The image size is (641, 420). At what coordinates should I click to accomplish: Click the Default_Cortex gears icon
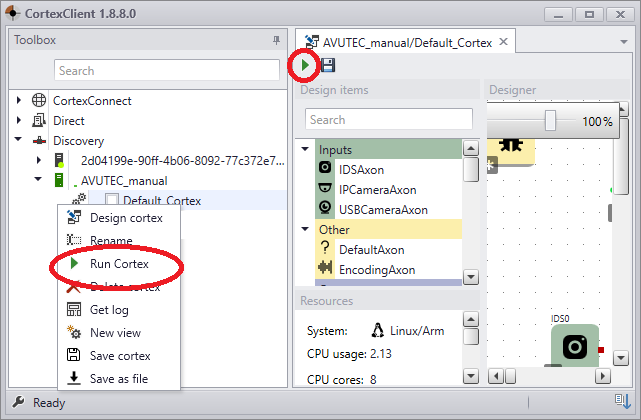coord(79,200)
